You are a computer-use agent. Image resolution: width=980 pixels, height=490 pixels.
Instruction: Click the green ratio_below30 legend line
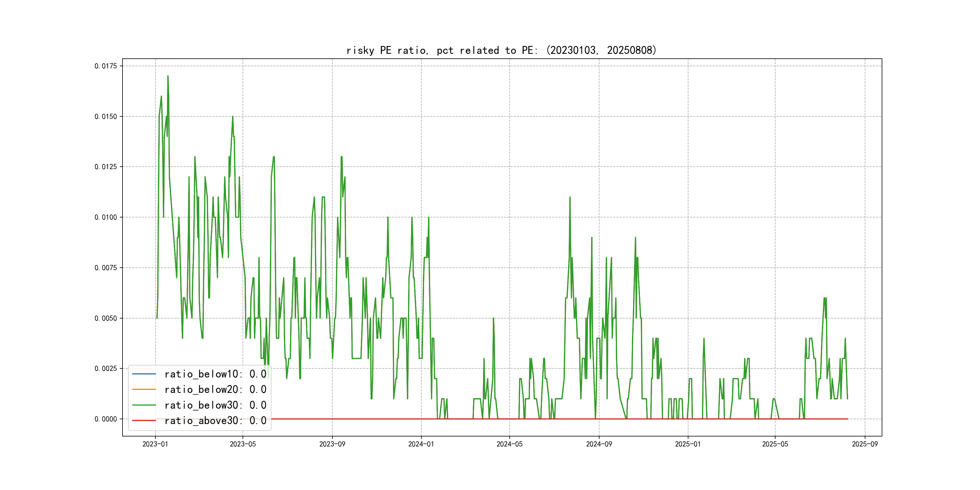point(144,405)
